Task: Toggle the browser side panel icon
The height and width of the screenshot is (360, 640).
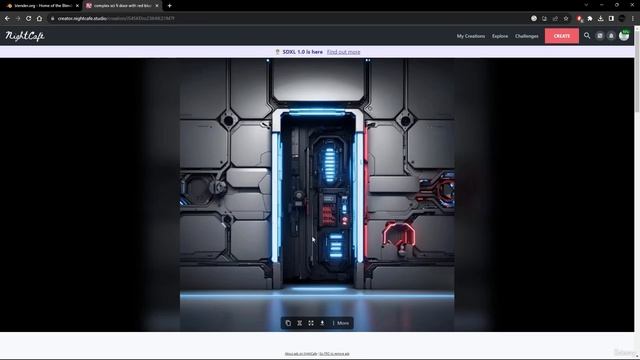Action: click(x=611, y=18)
